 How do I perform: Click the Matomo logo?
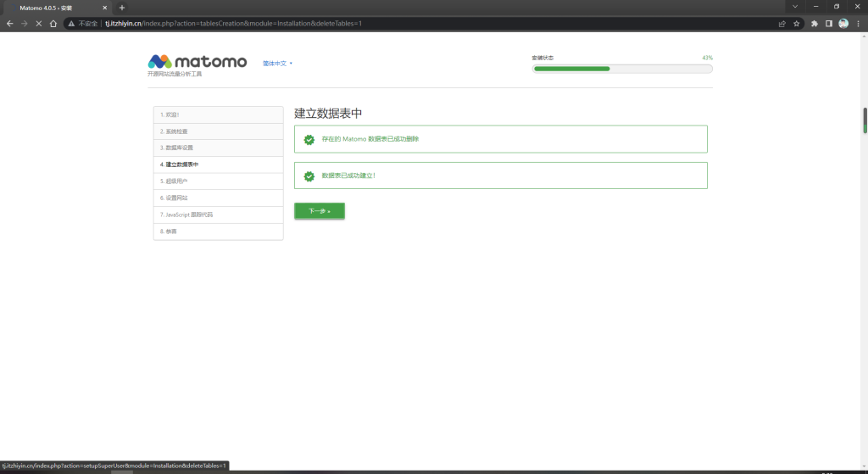(198, 62)
